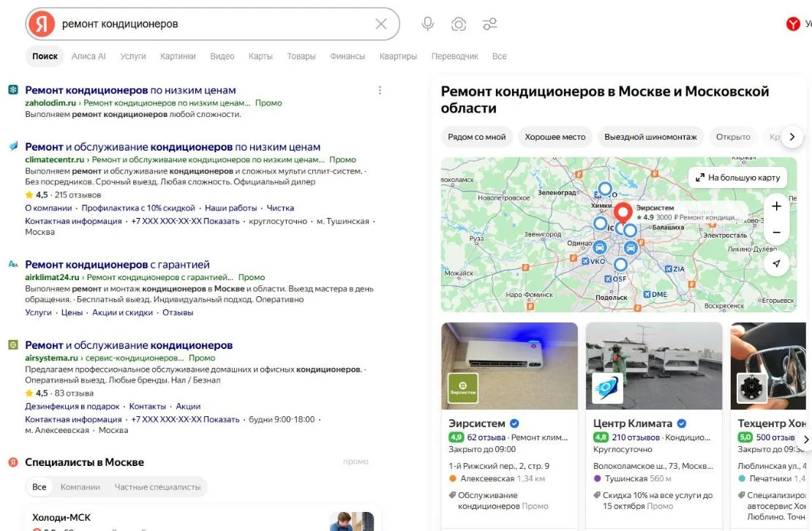Open Ремонт кондиционеров по низким ценам link
This screenshot has height=531, width=812.
tap(130, 90)
